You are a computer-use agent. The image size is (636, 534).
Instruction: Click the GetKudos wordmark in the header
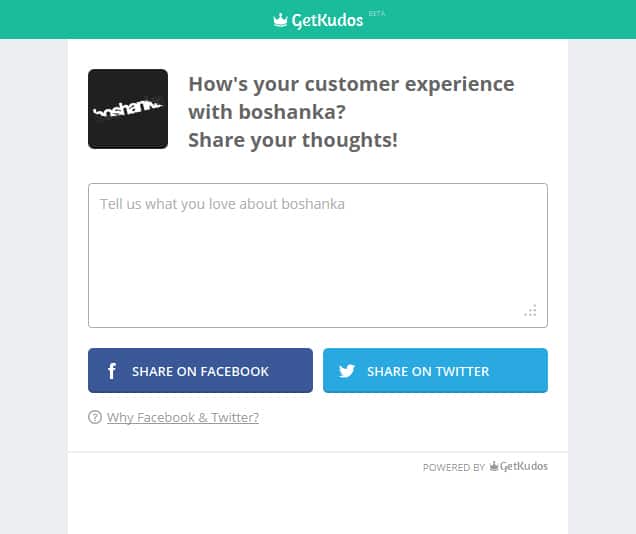[x=327, y=20]
